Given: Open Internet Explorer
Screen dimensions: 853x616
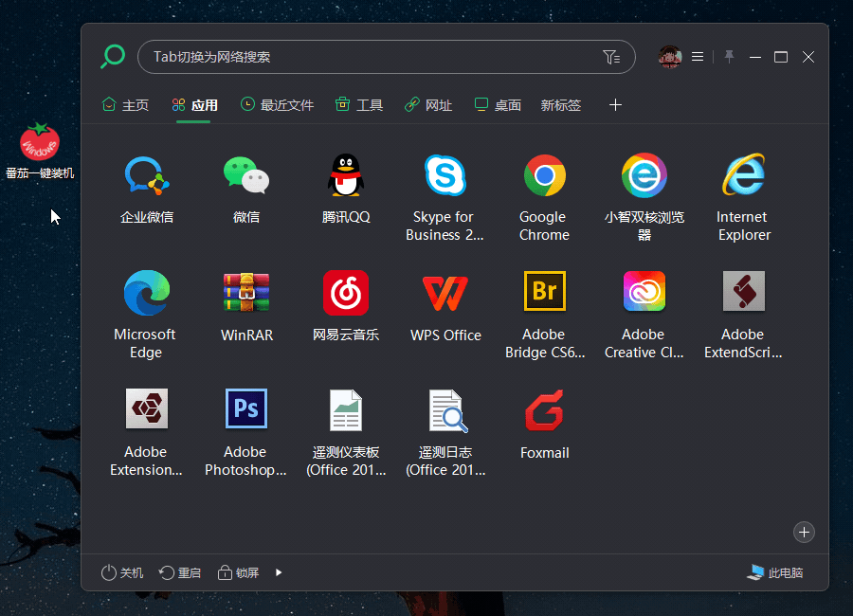Looking at the screenshot, I should 744,175.
